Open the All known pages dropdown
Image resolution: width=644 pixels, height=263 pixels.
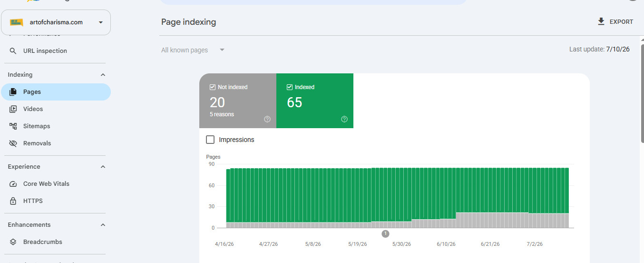[x=193, y=50]
